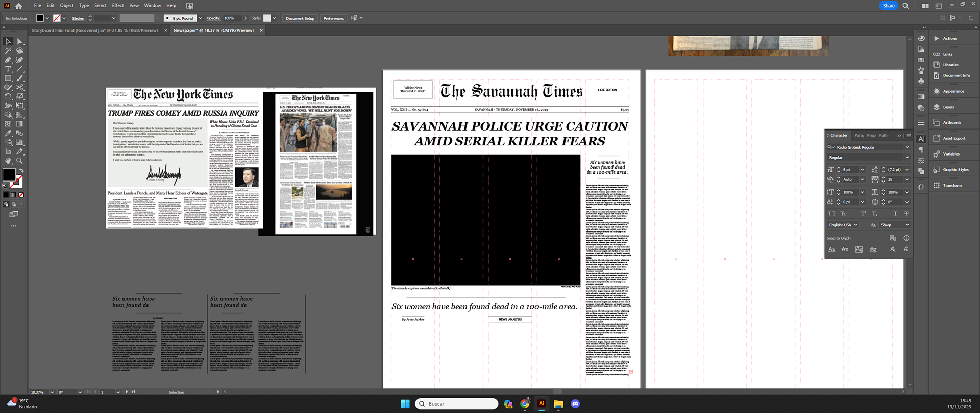Pick the Scissors tool
The image size is (980, 413).
pos(20,87)
